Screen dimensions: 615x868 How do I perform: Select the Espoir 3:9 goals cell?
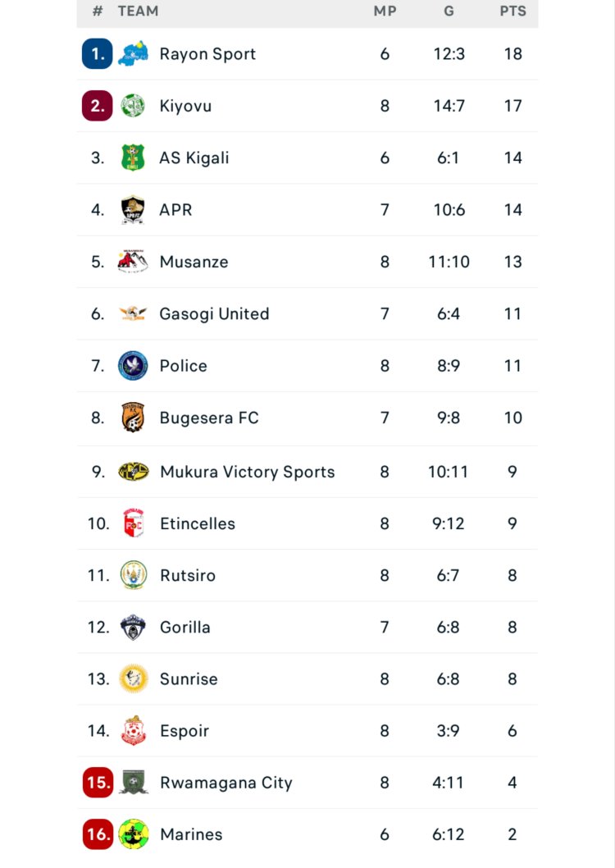448,730
